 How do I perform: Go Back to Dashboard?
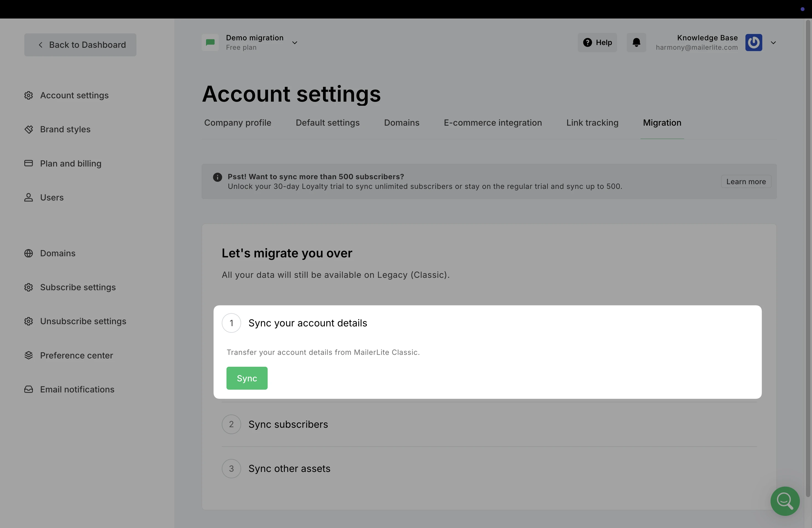pyautogui.click(x=80, y=45)
